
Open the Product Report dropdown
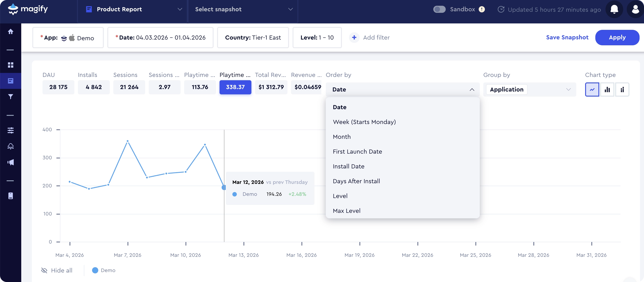132,9
